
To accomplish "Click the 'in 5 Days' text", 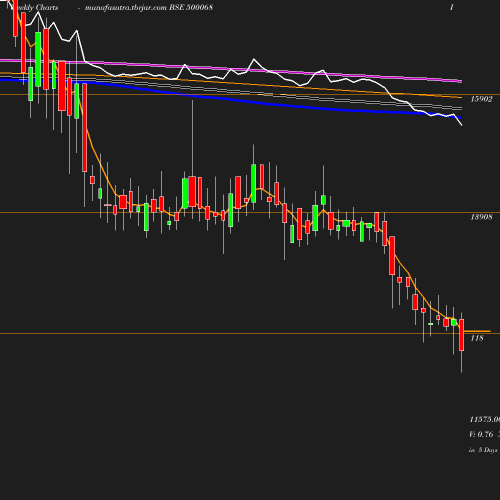I will click(483, 450).
